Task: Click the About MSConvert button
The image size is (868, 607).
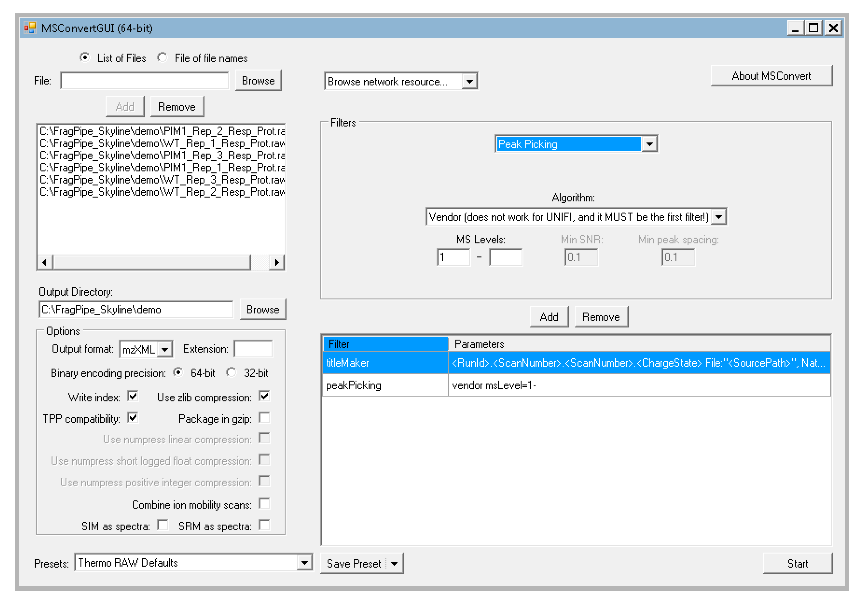Action: [771, 76]
